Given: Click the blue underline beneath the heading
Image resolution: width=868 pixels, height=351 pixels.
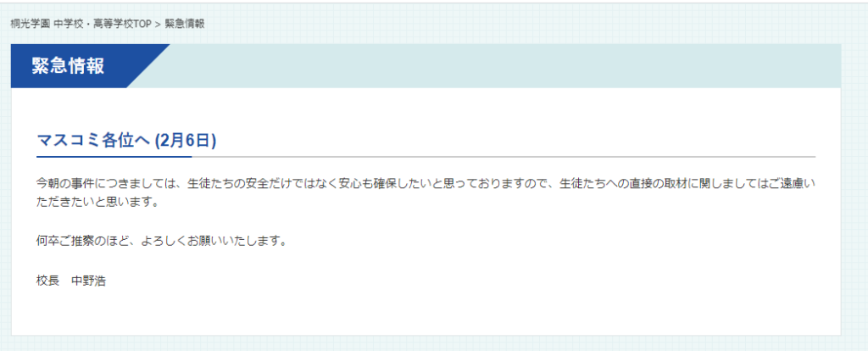Looking at the screenshot, I should 114,157.
